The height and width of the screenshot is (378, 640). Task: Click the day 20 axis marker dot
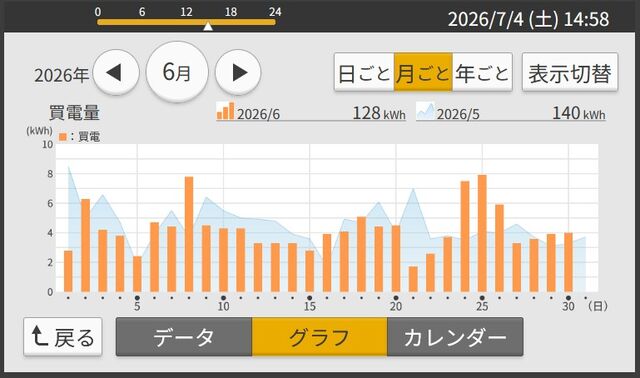tap(396, 298)
